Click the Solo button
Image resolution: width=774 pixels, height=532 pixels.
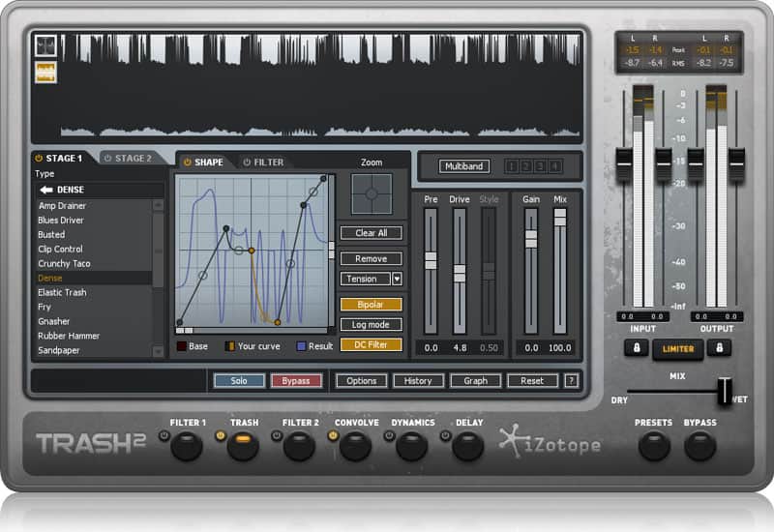[x=239, y=380]
